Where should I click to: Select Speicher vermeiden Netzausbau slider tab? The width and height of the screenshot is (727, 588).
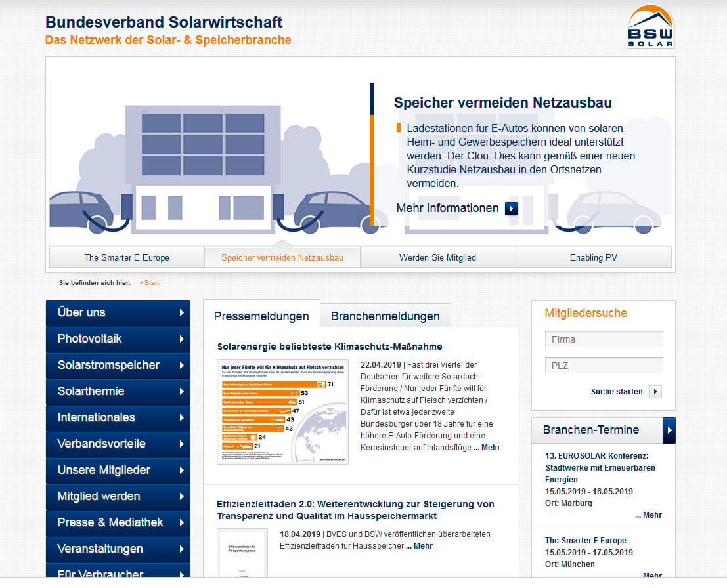click(x=282, y=258)
